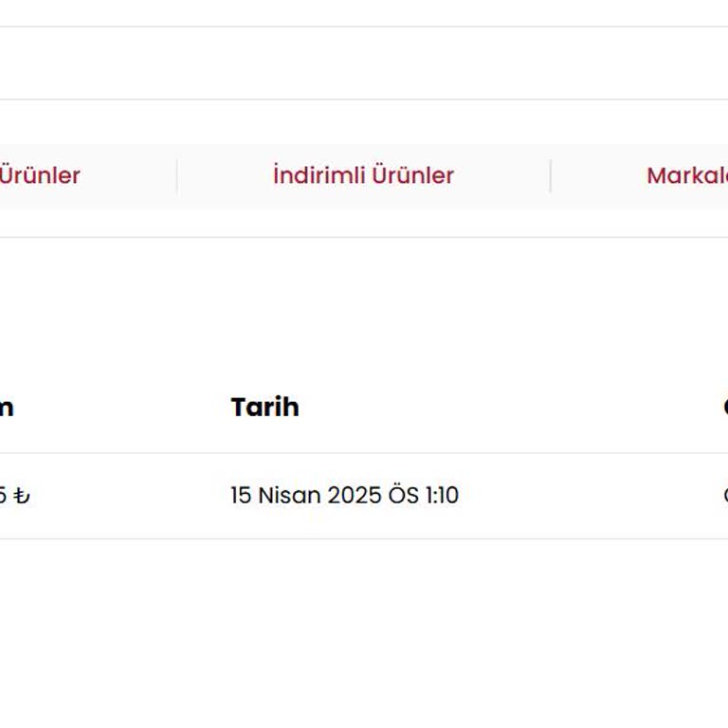The image size is (728, 728).
Task: Click the cut-off column header left of Tarih
Action: point(7,407)
